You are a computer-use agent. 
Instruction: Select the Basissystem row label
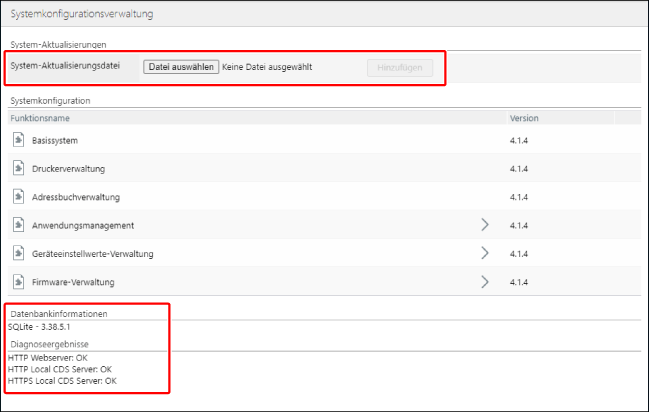click(54, 140)
